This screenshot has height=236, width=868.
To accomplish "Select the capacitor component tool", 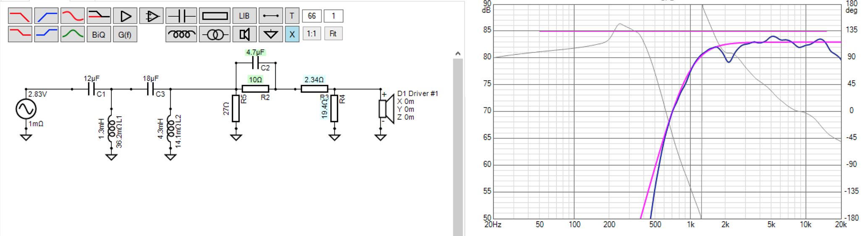I will 181,16.
